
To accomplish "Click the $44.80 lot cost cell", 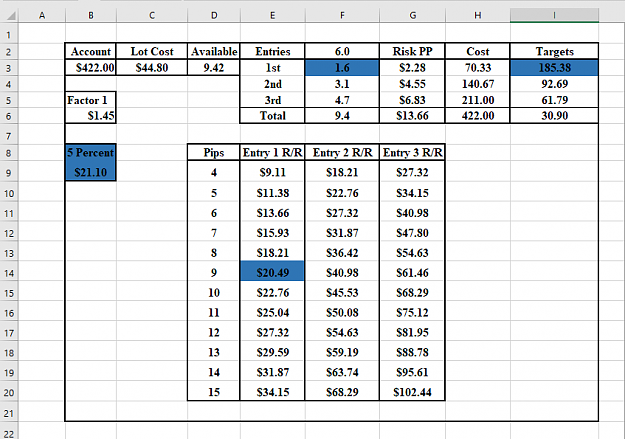I will pyautogui.click(x=152, y=68).
